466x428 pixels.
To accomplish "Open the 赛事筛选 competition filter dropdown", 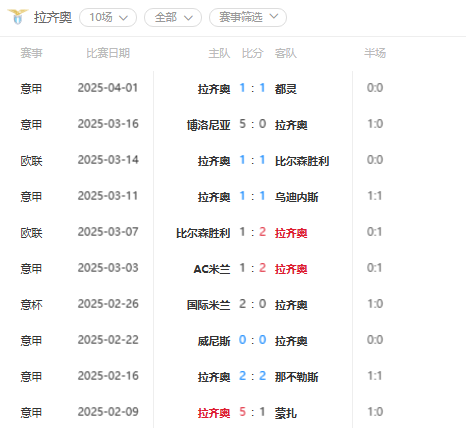I will [248, 17].
